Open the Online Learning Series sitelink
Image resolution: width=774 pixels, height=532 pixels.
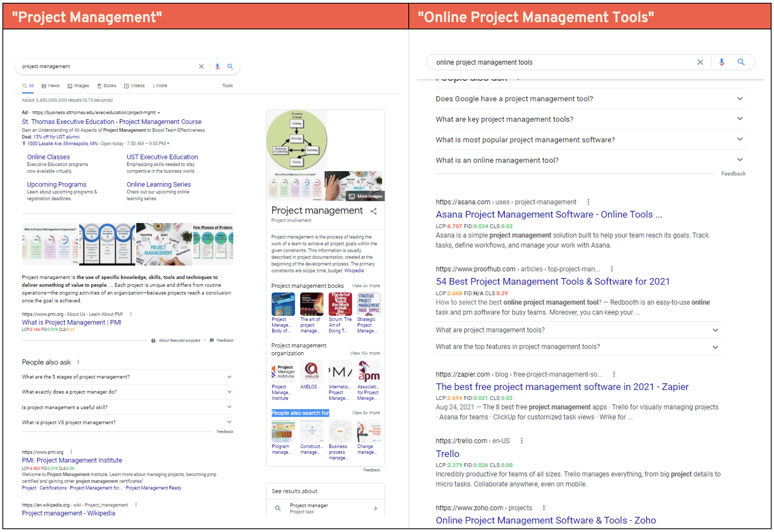(159, 184)
